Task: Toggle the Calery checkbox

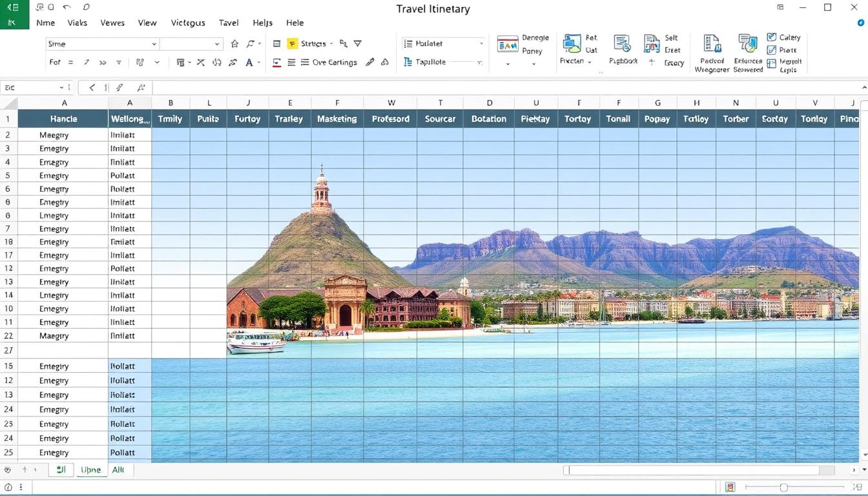Action: click(x=772, y=37)
